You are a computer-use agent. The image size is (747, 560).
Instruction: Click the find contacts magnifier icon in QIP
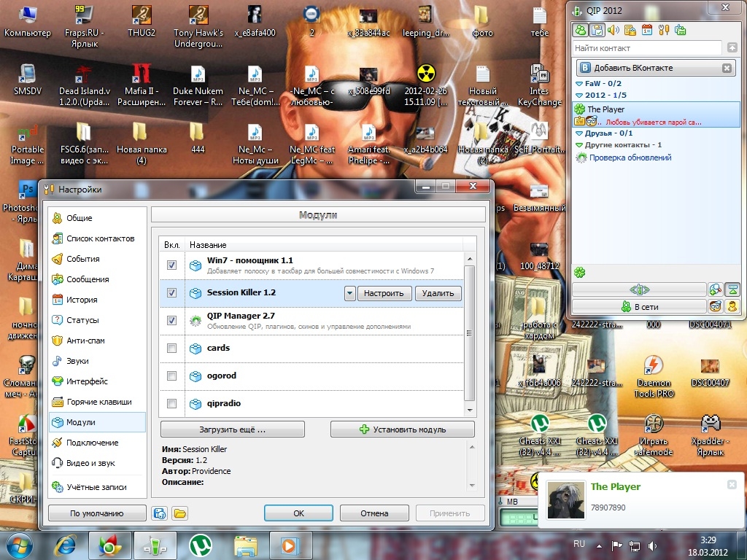[716, 289]
